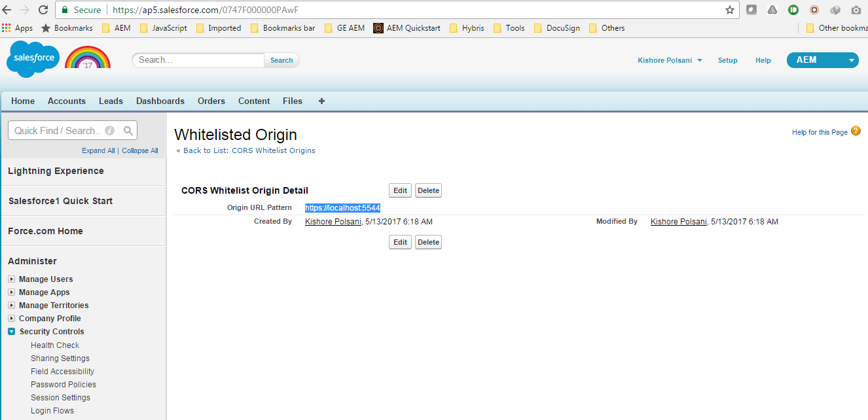The image size is (868, 420).
Task: Reload the page with refresh icon
Action: click(x=43, y=10)
